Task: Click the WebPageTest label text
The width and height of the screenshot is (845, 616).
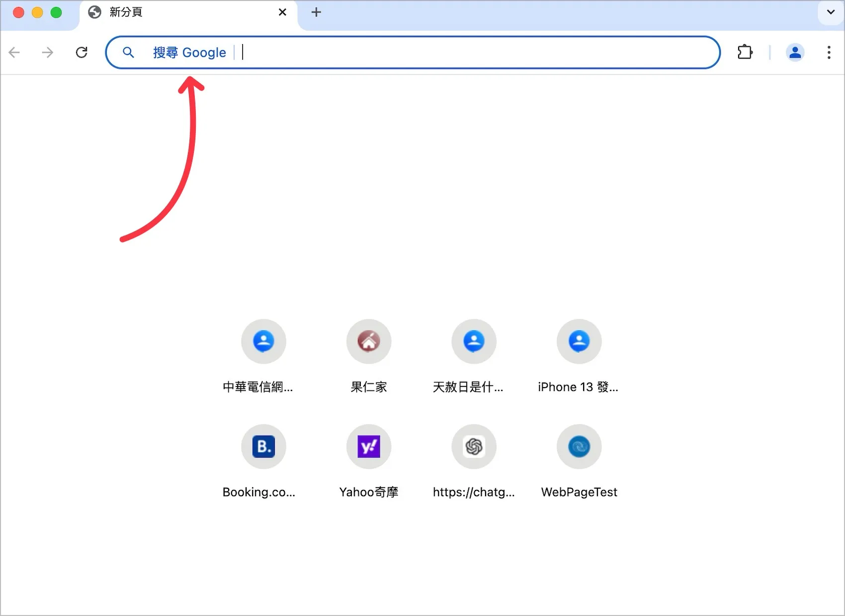Action: 579,492
